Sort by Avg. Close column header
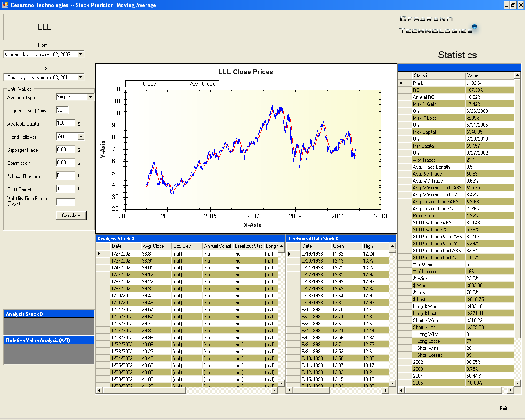This screenshot has height=420, width=525. pyautogui.click(x=156, y=246)
